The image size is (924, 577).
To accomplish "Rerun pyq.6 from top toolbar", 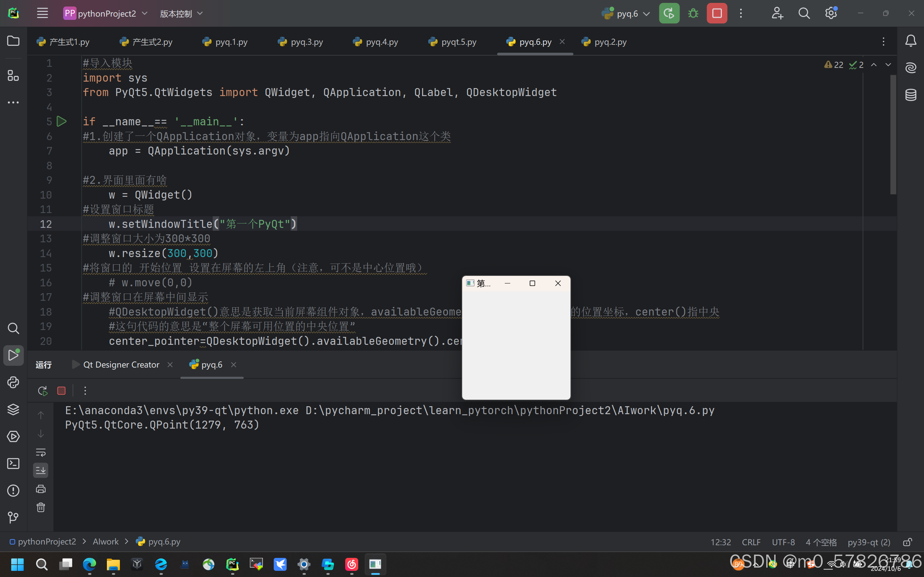I will coord(669,14).
